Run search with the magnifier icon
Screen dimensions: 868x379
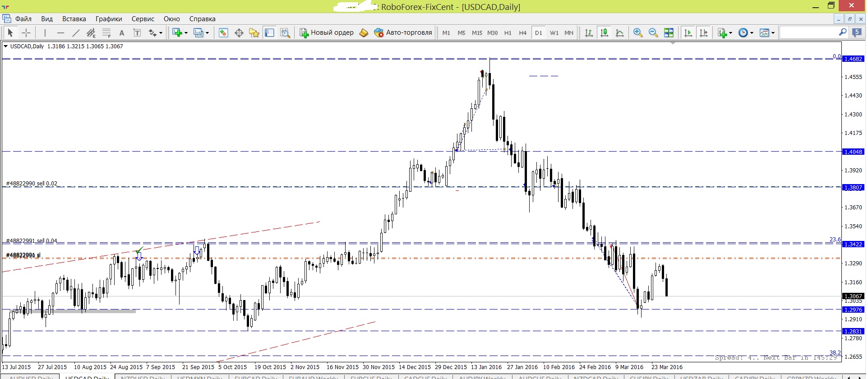click(x=842, y=32)
